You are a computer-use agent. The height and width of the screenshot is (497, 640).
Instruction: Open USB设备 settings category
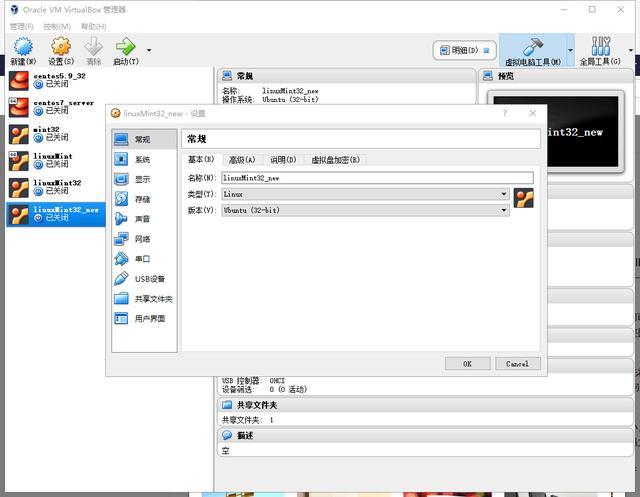point(144,279)
